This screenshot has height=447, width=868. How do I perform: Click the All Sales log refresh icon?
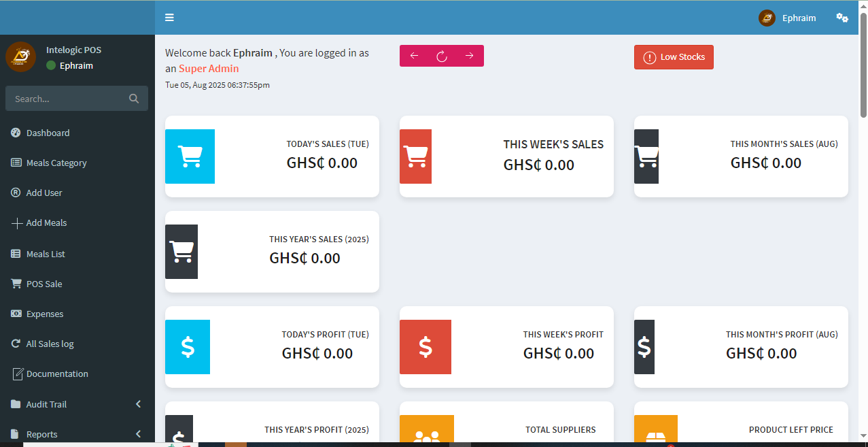tap(16, 344)
